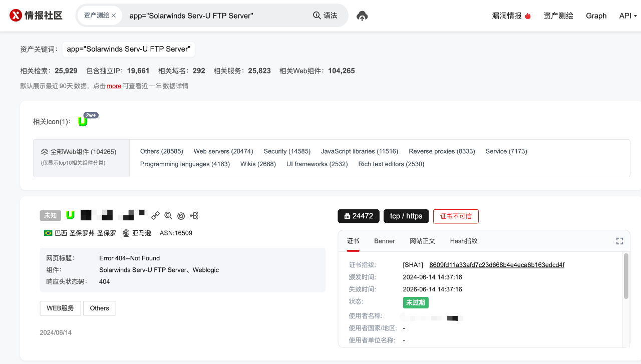641x364 pixels.
Task: Filter by Rich text editors (2530)
Action: pos(391,164)
